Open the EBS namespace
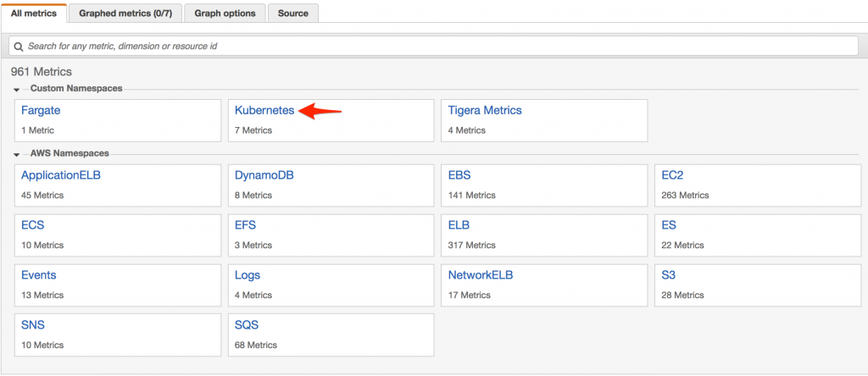This screenshot has height=376, width=868. (459, 175)
